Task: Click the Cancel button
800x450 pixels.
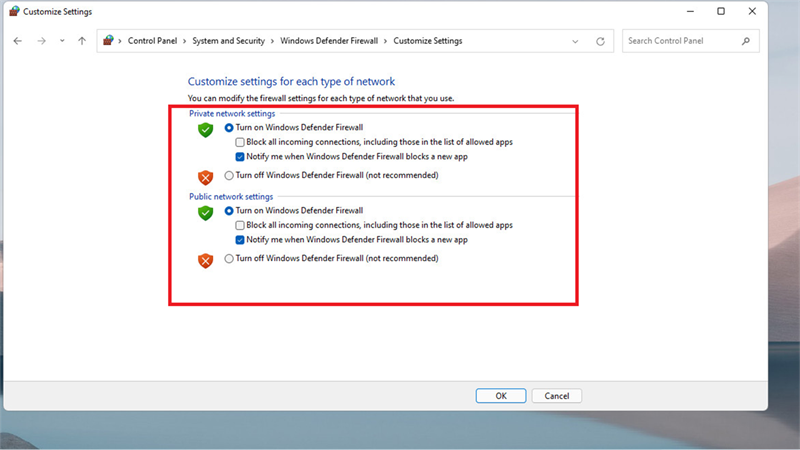Action: coord(557,396)
